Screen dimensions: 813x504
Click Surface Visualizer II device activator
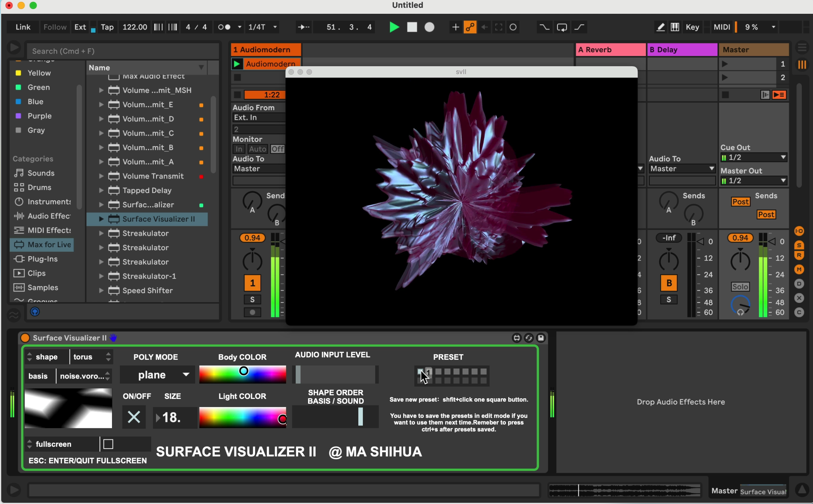pyautogui.click(x=25, y=338)
